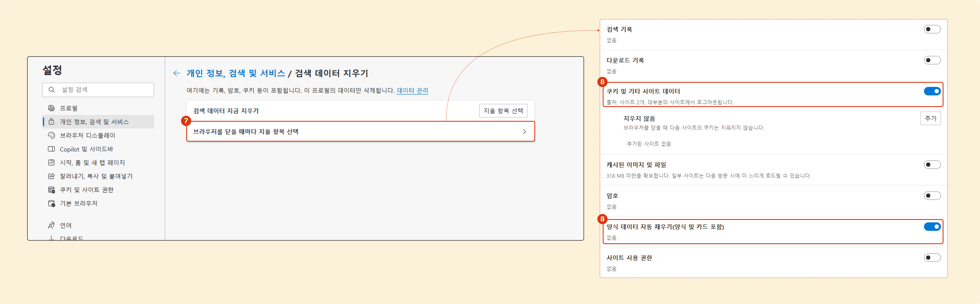Click the 추가 button for 지우지 않음
Image resolution: width=980 pixels, height=304 pixels.
930,118
